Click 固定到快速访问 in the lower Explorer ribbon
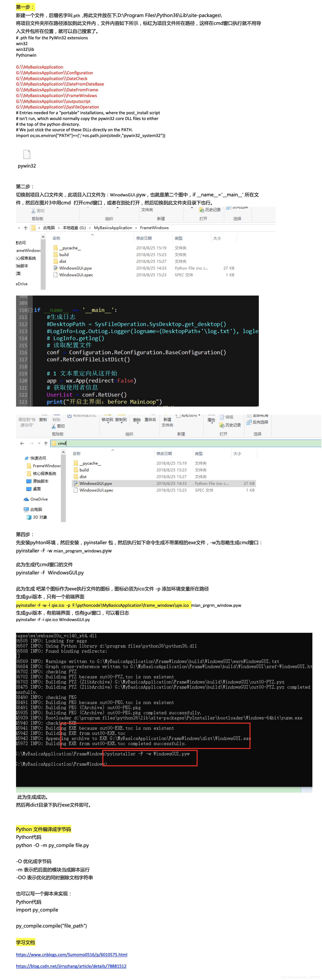 pos(27,422)
